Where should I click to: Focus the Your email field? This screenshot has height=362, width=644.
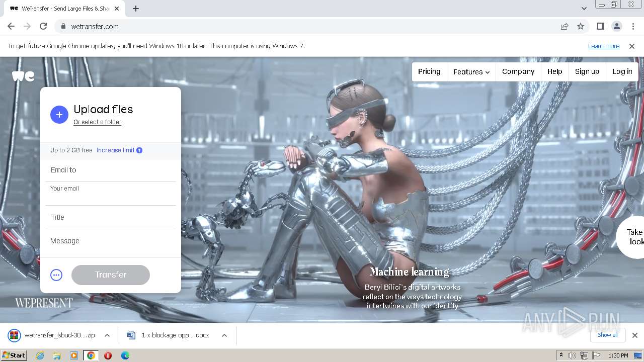tap(111, 194)
